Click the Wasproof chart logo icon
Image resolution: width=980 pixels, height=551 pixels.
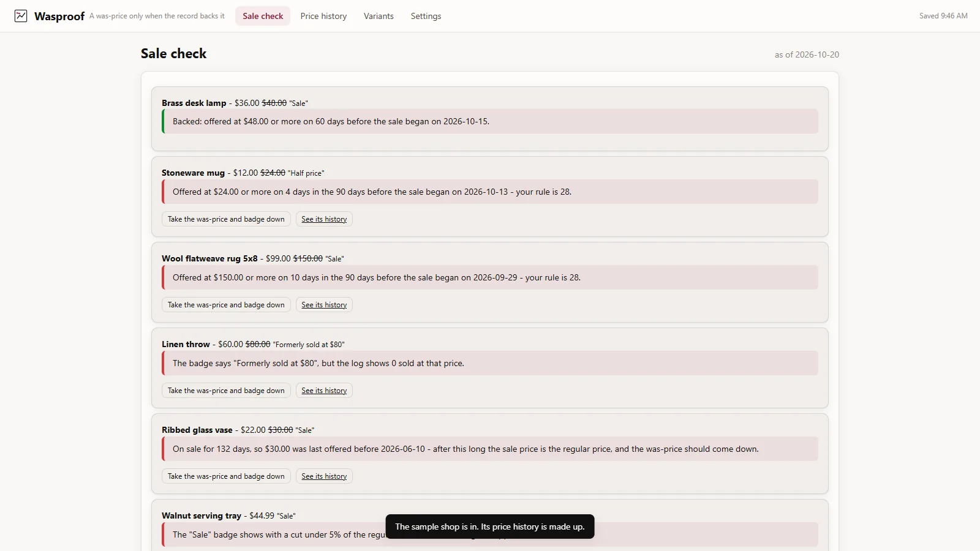(x=21, y=16)
